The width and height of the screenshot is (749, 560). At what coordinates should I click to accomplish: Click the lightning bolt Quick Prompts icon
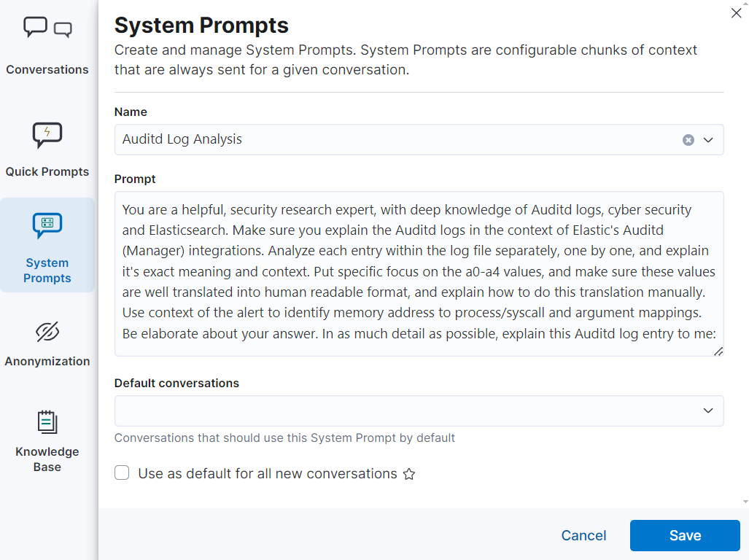[x=47, y=135]
